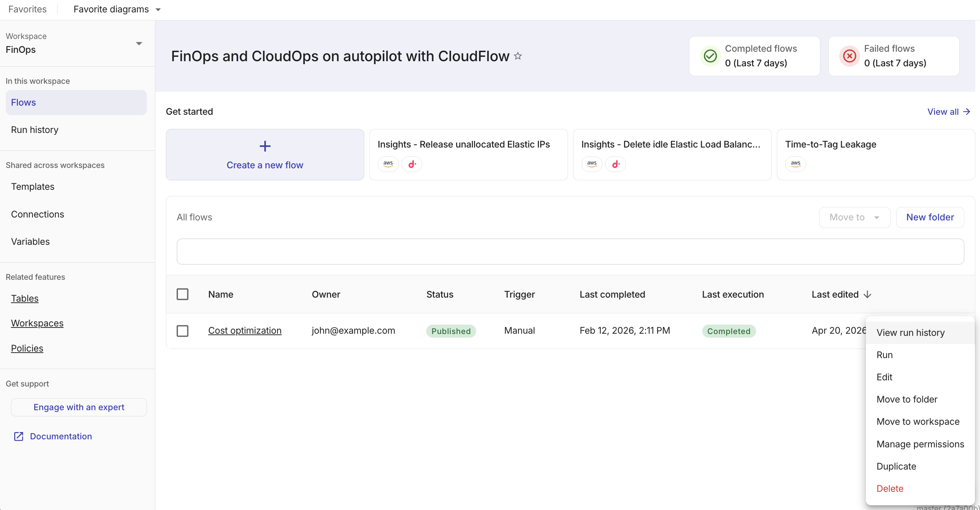Image resolution: width=980 pixels, height=510 pixels.
Task: Click the New folder button
Action: [x=930, y=217]
